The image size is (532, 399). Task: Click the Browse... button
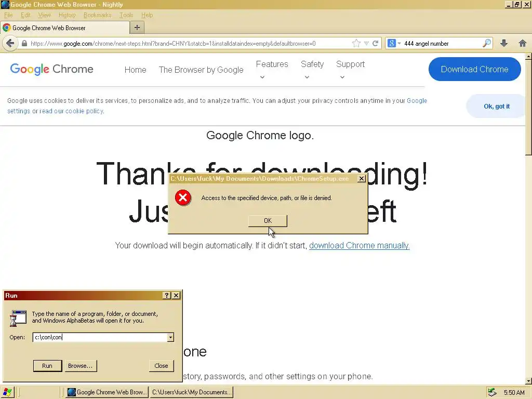(80, 366)
